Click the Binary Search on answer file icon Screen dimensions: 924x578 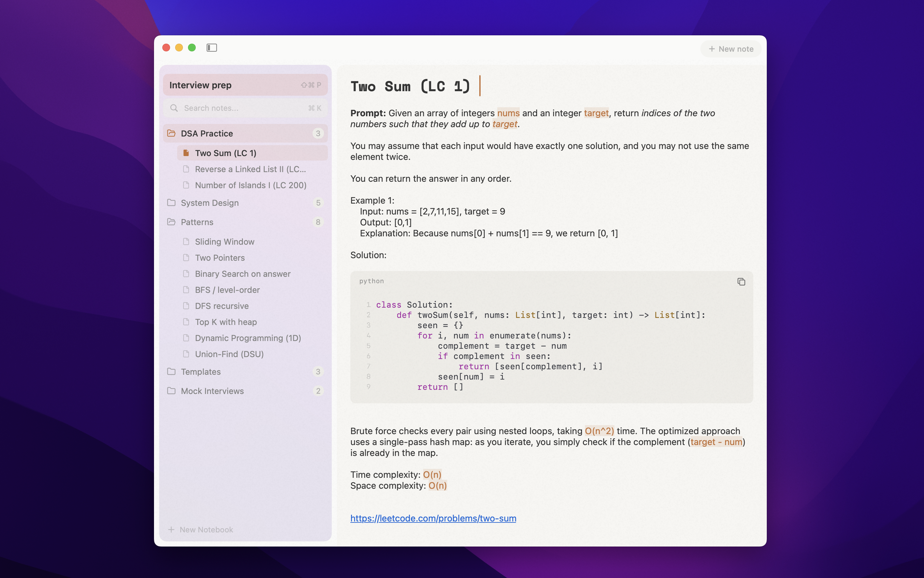pyautogui.click(x=186, y=274)
